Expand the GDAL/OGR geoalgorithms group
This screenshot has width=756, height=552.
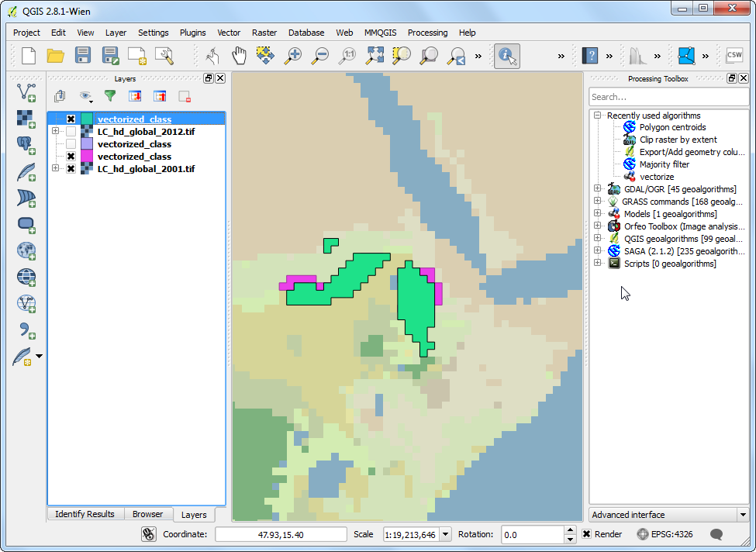click(597, 188)
